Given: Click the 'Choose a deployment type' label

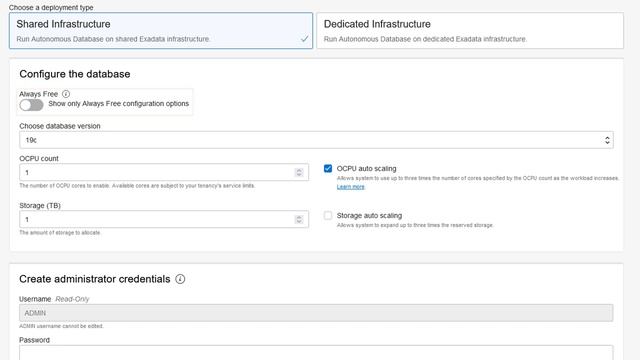Looking at the screenshot, I should (x=51, y=7).
